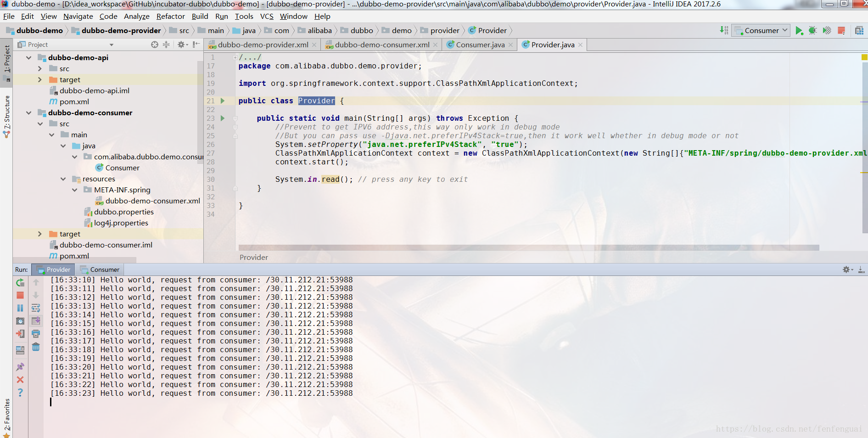Open the Refactor menu
This screenshot has height=438, width=868.
(x=170, y=16)
